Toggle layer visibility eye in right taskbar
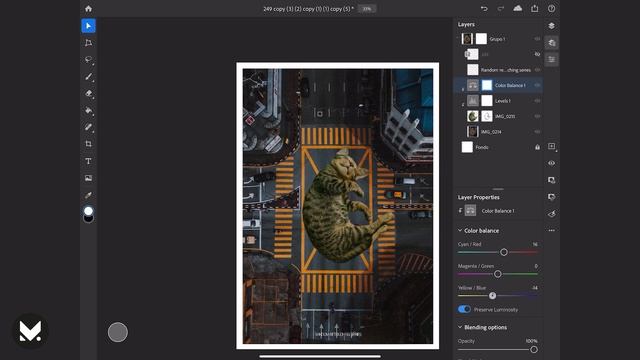640x360 pixels. pyautogui.click(x=551, y=163)
